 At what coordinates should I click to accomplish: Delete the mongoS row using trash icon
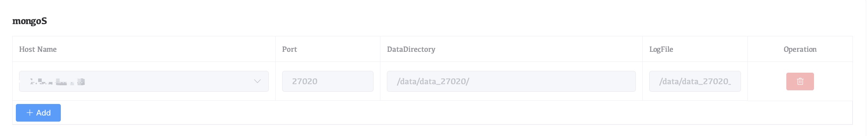pos(800,81)
